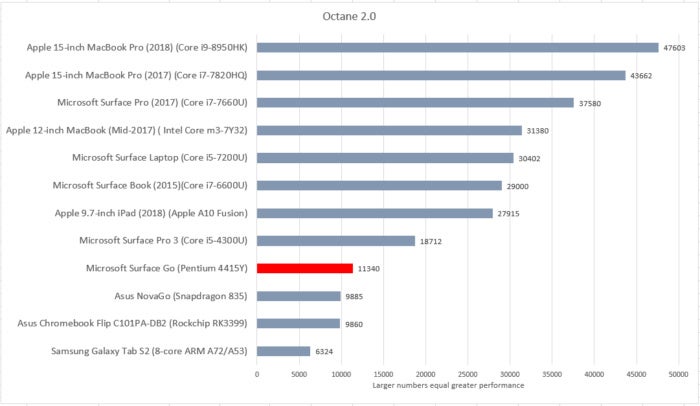This screenshot has height=406, width=700.
Task: Select the bar with value 18712
Action: click(x=336, y=241)
